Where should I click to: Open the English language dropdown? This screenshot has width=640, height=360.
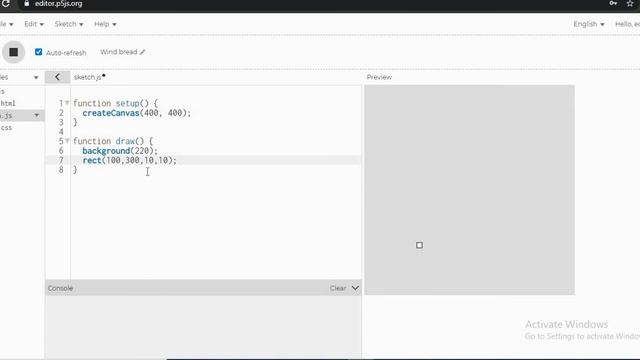tap(589, 24)
